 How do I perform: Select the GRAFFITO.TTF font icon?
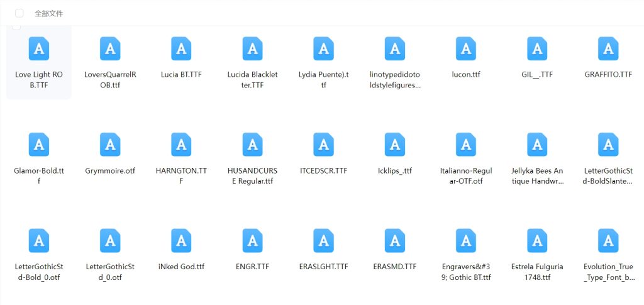pyautogui.click(x=608, y=48)
